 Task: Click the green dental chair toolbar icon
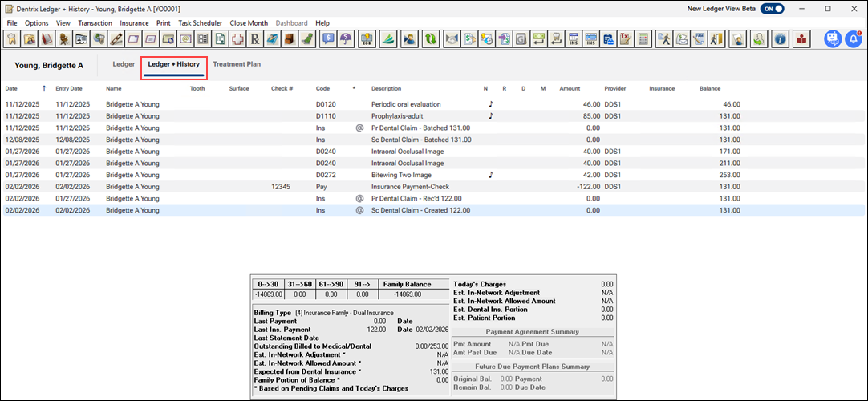306,38
